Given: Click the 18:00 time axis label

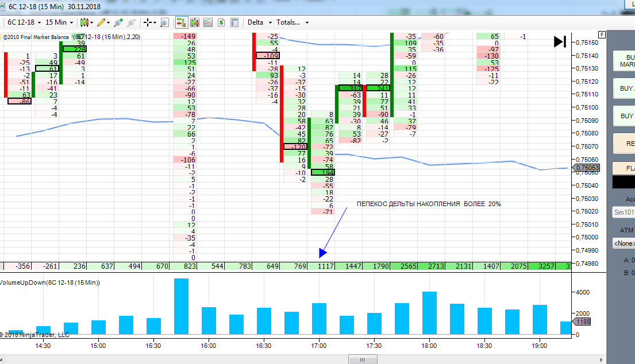Looking at the screenshot, I should point(429,346).
